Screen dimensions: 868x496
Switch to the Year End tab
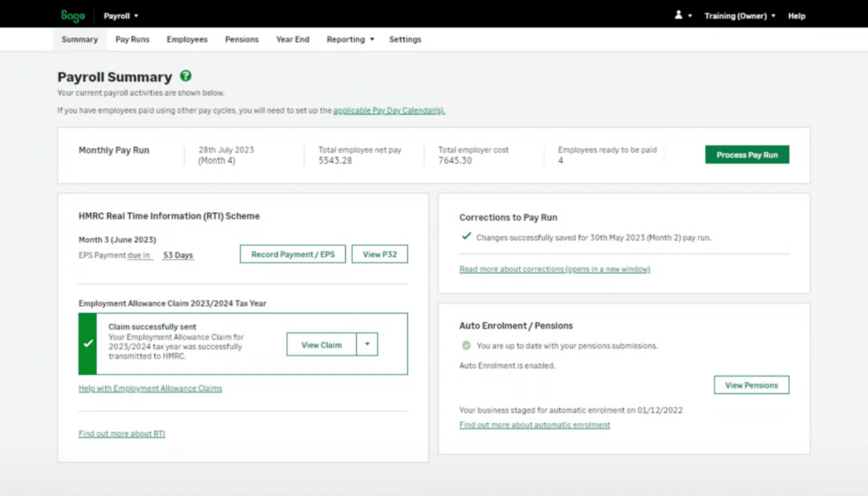(292, 39)
